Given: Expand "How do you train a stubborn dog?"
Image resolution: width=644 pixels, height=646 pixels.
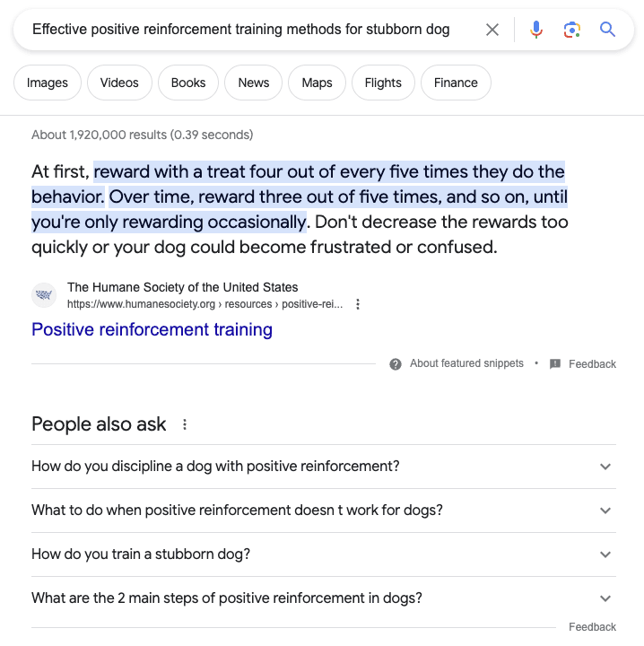Looking at the screenshot, I should coord(605,554).
